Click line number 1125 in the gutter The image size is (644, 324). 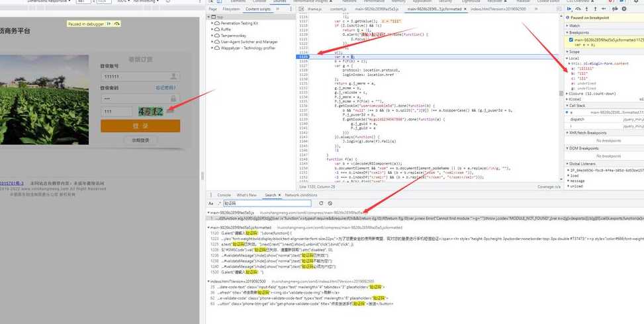pyautogui.click(x=304, y=57)
